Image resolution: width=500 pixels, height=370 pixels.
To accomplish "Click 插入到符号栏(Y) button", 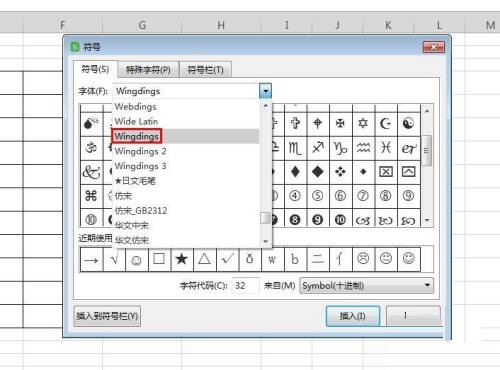I will pos(107,316).
